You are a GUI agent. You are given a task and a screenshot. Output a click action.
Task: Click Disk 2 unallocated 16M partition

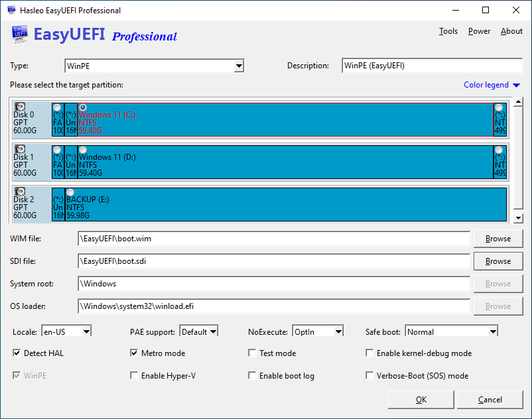pos(58,204)
